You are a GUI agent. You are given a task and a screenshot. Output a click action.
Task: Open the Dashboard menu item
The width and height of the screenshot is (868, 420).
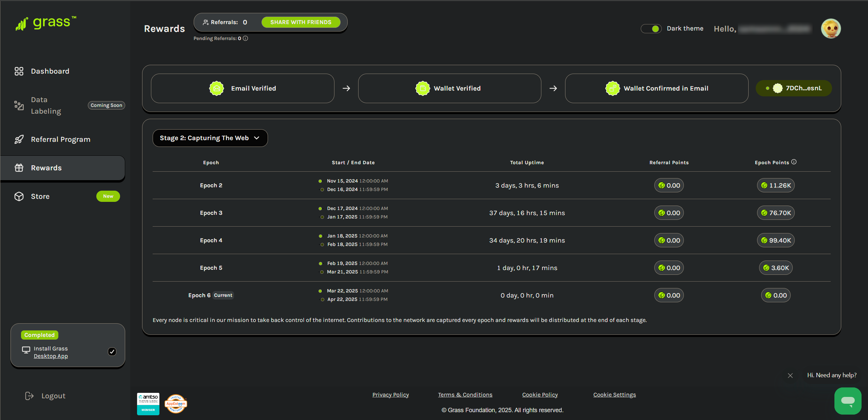coord(50,71)
